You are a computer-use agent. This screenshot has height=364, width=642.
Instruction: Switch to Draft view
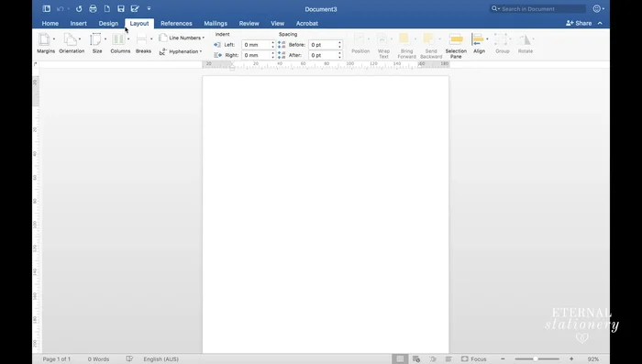coord(448,359)
